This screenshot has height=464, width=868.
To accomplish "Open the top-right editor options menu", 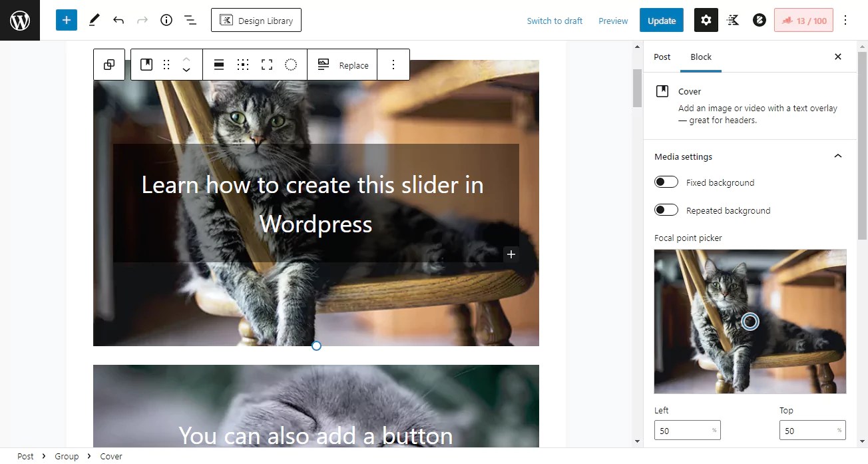I will pyautogui.click(x=845, y=20).
